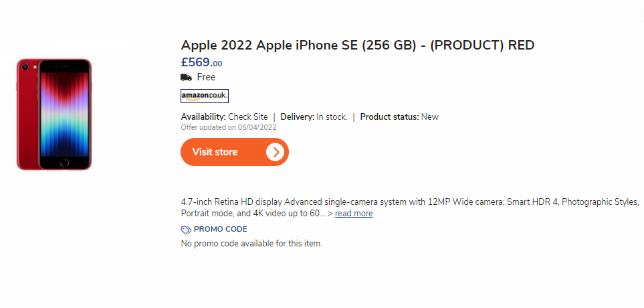Click the Apple iPhone SE product title
644x308 pixels.
click(x=358, y=46)
